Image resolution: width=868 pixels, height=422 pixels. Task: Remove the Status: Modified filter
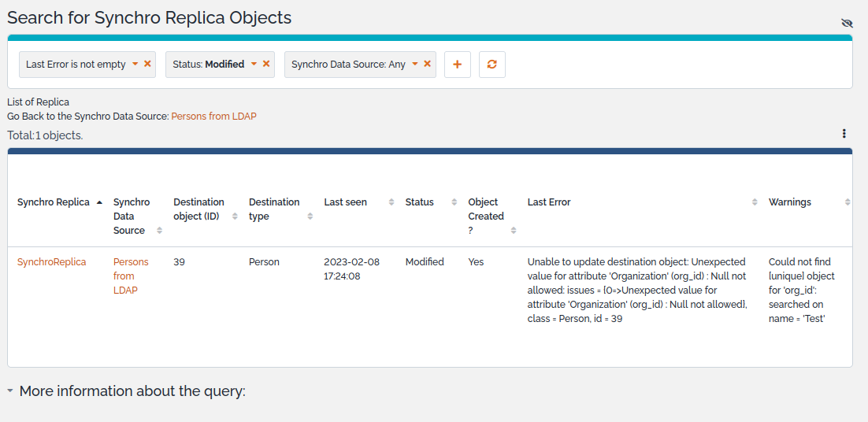point(266,64)
